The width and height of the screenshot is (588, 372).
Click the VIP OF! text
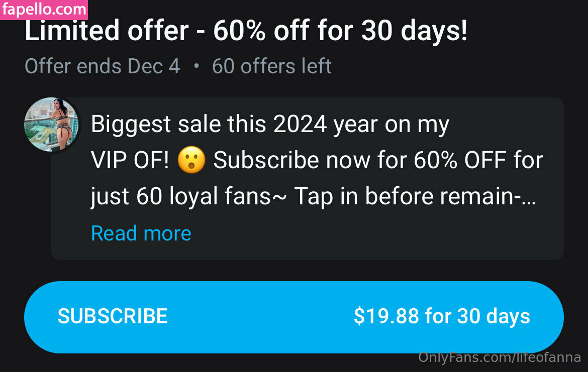130,161
